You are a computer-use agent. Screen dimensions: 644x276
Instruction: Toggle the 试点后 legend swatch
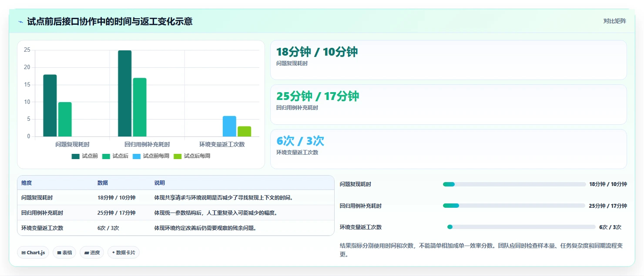pos(106,156)
